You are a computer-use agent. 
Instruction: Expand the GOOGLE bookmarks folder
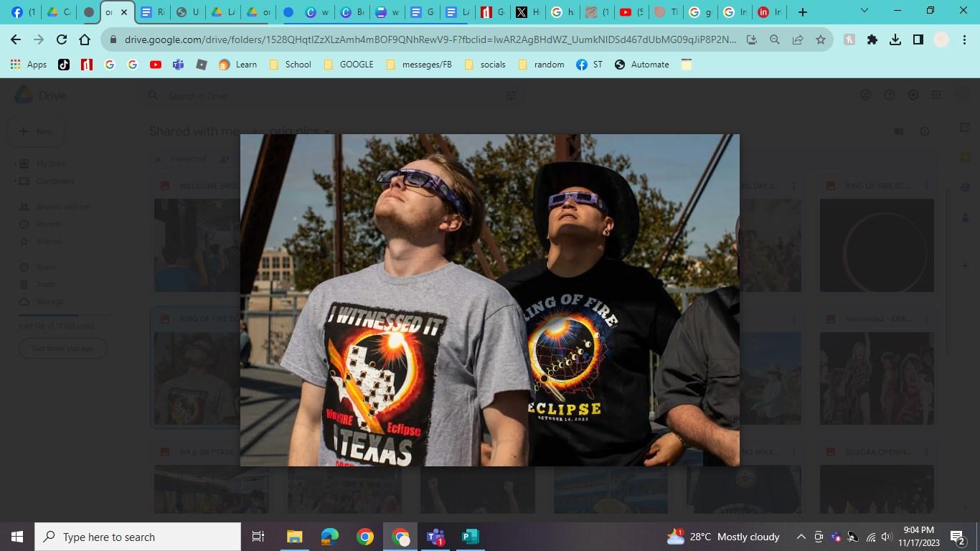[x=349, y=65]
